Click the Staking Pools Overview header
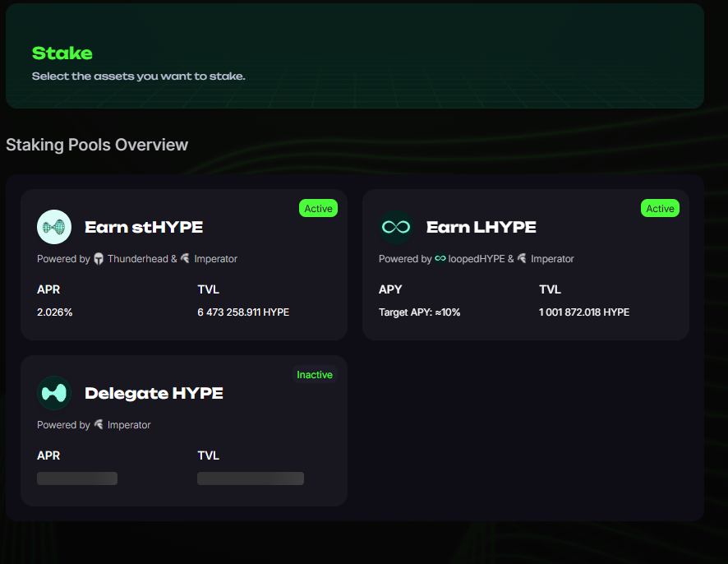Image resolution: width=728 pixels, height=564 pixels. pos(96,145)
